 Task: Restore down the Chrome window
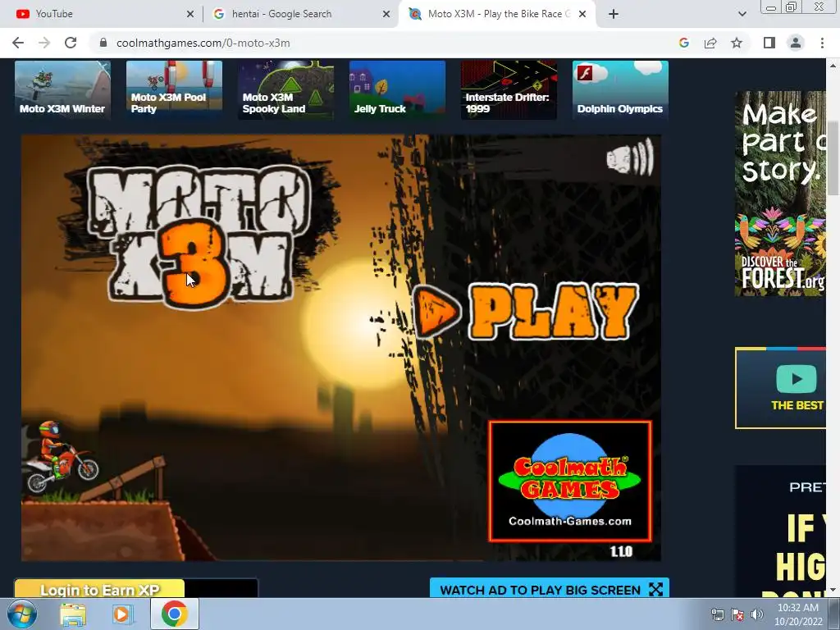[792, 7]
